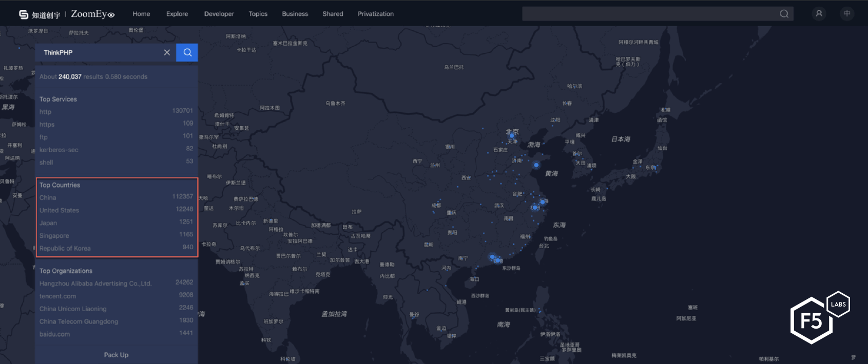Viewport: 868px width, 364px height.
Task: Filter by the tencent.com organization
Action: point(57,296)
